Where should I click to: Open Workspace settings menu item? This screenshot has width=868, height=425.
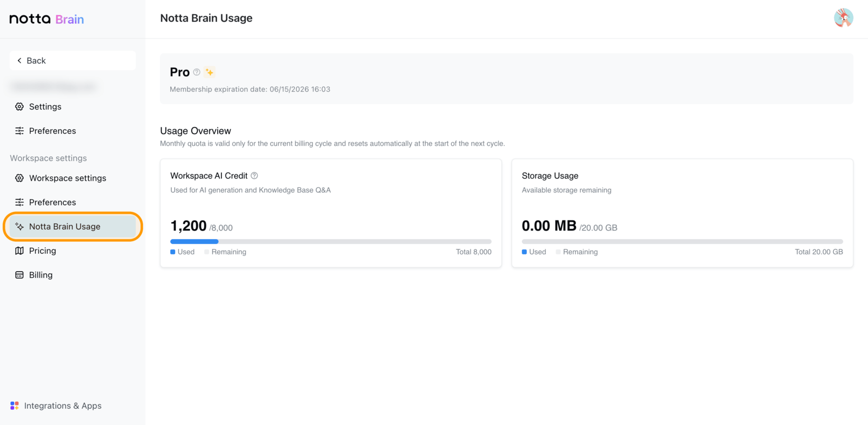[73, 178]
